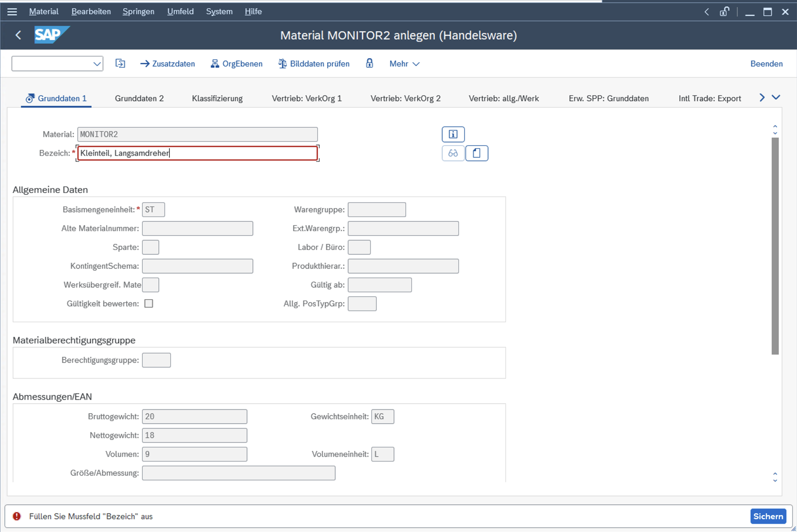Screen dimensions: 797x532
Task: Click the Werksübergreif. Mate field
Action: pos(150,285)
